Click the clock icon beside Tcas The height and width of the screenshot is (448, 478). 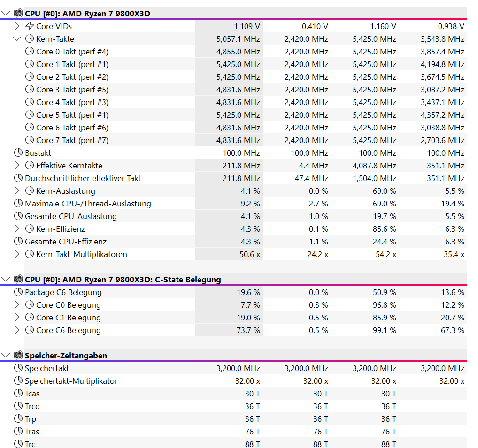pyautogui.click(x=18, y=393)
